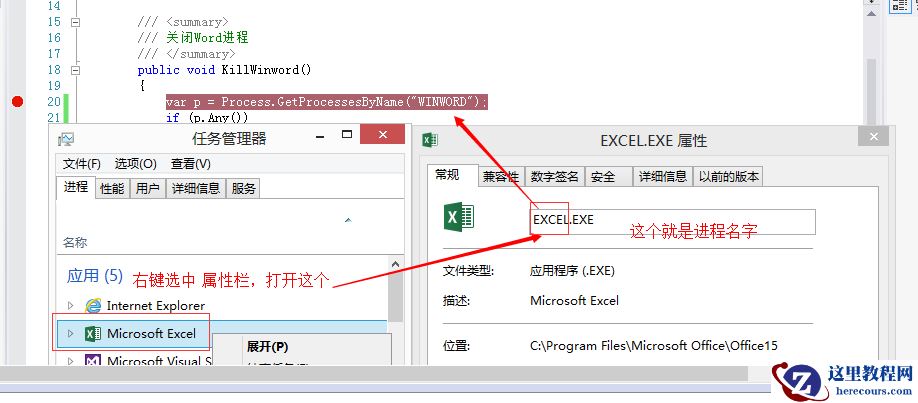Click the top-right editor panel icon
This screenshot has height=403, width=918.
click(898, 5)
